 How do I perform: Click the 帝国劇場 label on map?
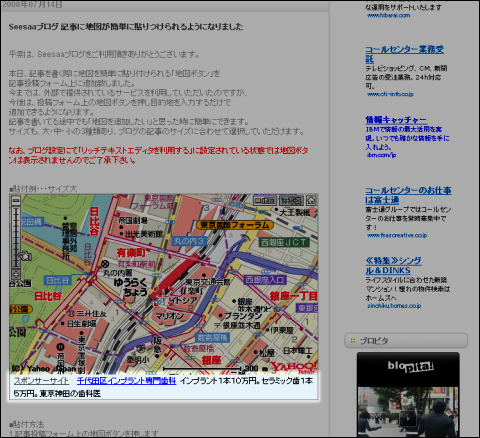click(x=133, y=220)
